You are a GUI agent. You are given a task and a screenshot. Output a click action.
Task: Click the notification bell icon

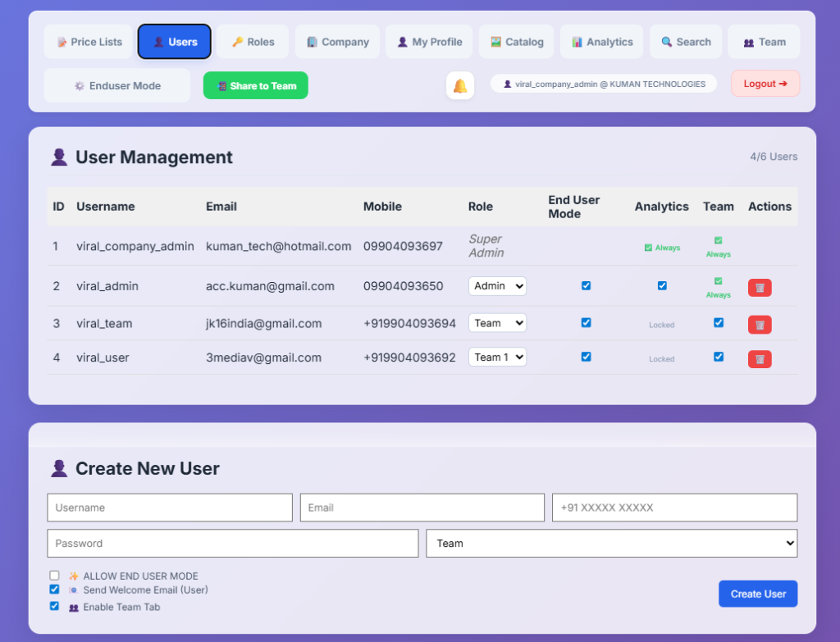click(460, 84)
